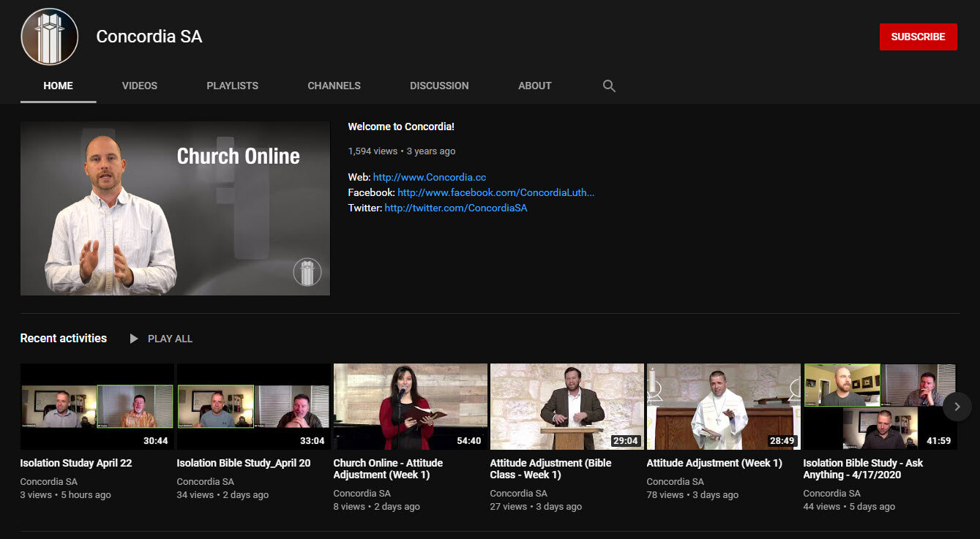This screenshot has width=980, height=539.
Task: Open the 29:04 Bible Class thumbnail
Action: pos(567,407)
